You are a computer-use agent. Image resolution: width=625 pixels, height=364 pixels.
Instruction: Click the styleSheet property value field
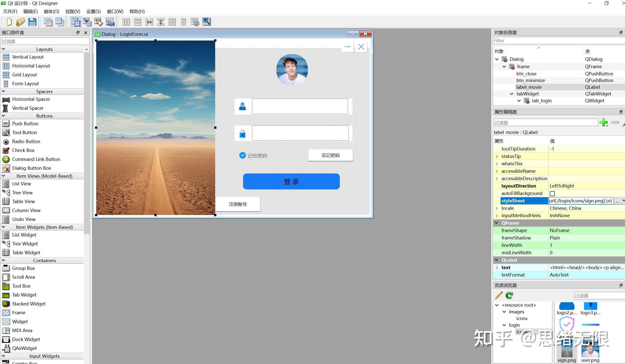[x=581, y=201]
